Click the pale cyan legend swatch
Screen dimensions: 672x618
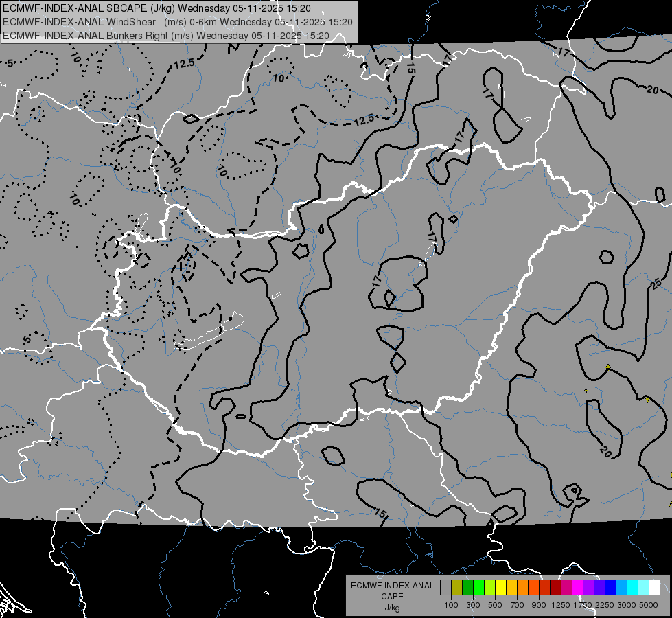(644, 588)
